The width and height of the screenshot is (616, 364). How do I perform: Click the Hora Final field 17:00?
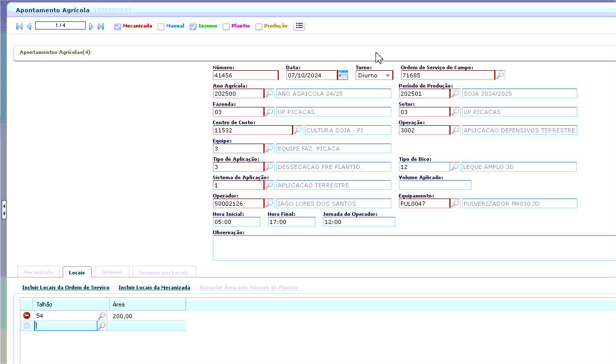pos(291,221)
